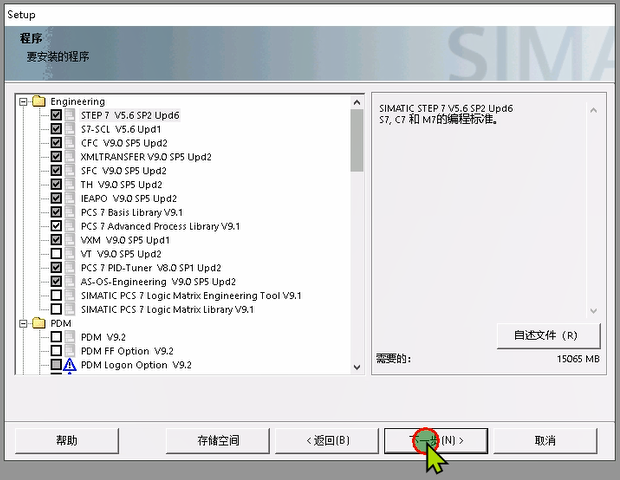Collapse the PDM tree node
Screen dimensions: 620x480
(x=23, y=323)
